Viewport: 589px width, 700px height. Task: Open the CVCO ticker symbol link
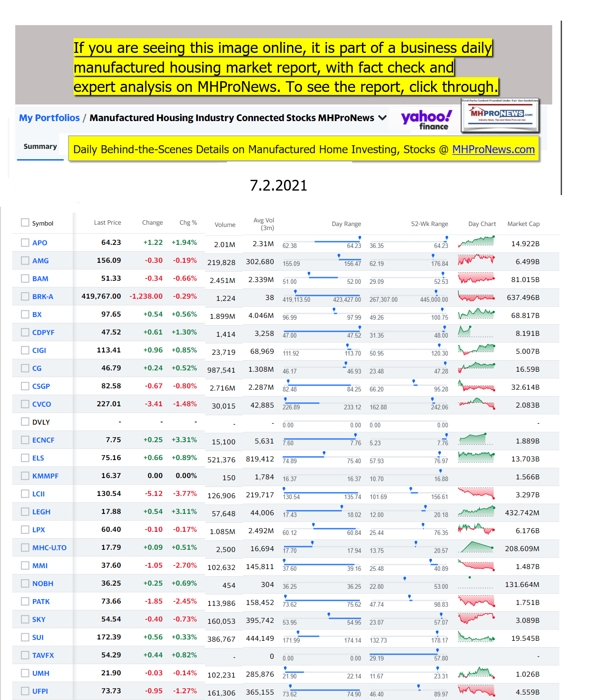point(42,404)
